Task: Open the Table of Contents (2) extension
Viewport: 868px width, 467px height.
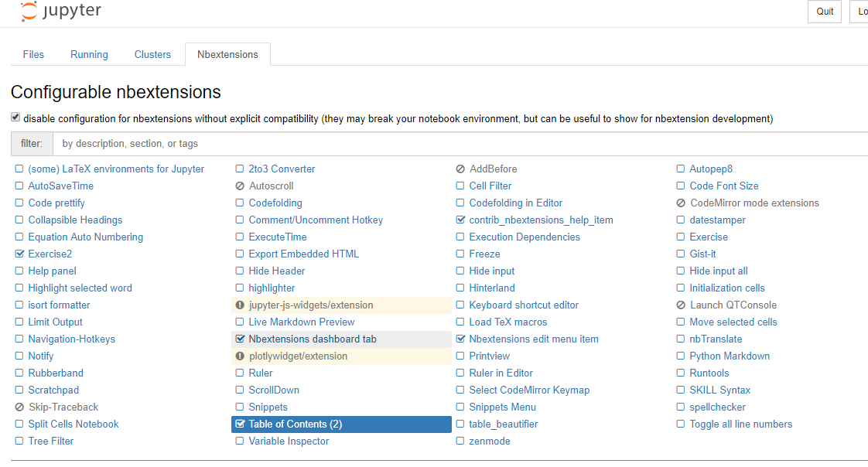Action: point(295,424)
